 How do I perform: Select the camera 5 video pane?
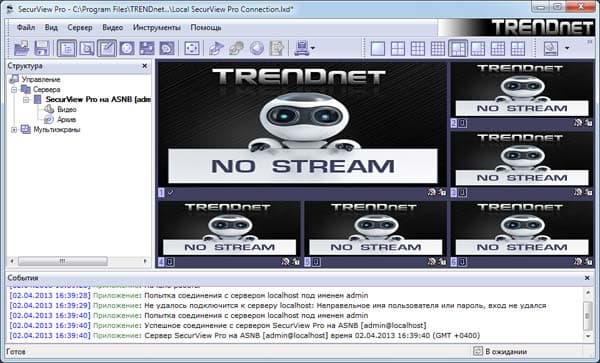[x=375, y=229]
